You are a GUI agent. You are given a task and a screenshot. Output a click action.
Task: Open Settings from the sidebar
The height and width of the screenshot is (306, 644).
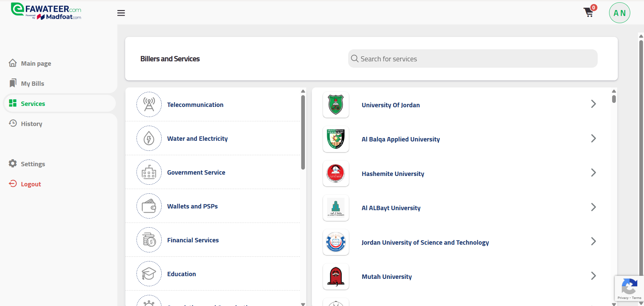coord(33,164)
